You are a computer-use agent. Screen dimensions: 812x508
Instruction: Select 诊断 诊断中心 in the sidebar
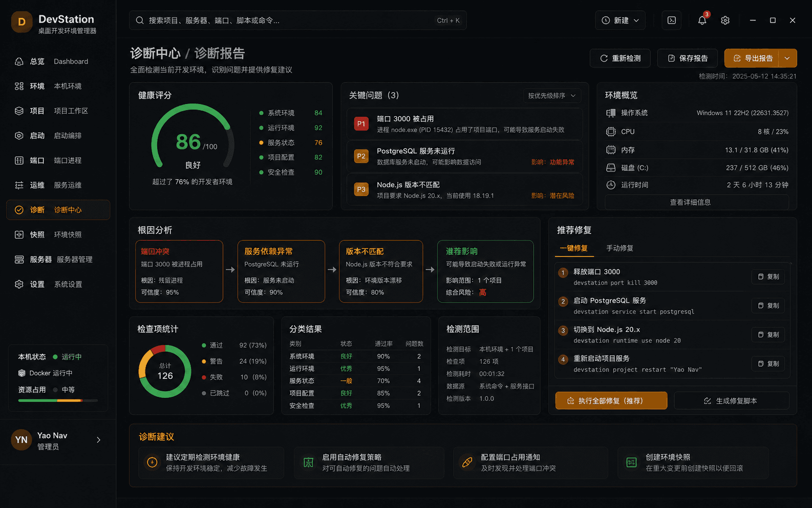(x=58, y=210)
